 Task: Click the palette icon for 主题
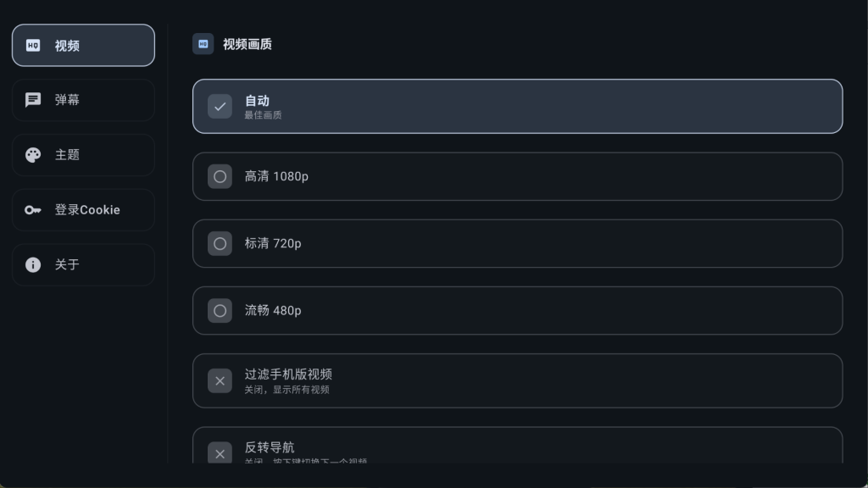click(x=33, y=155)
